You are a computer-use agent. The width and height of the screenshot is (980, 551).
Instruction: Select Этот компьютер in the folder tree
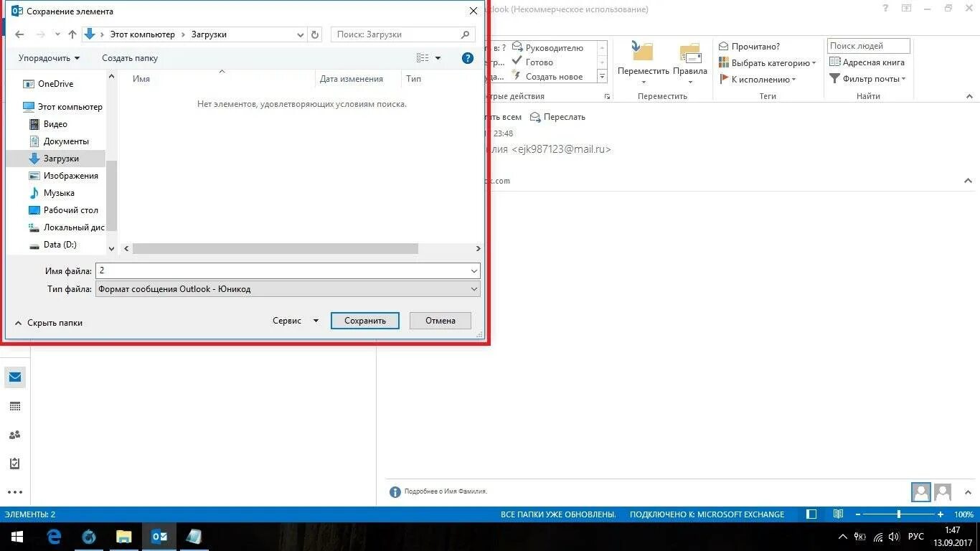pos(62,107)
